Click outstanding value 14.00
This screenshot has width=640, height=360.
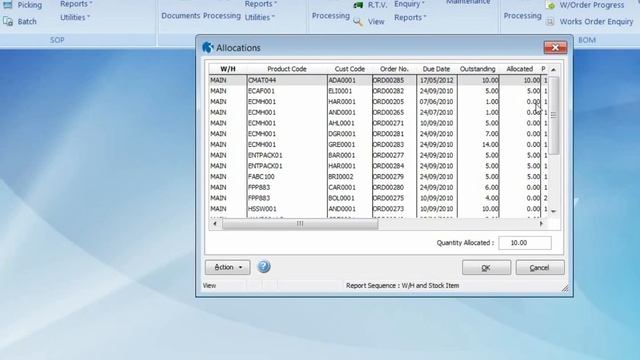click(479, 144)
